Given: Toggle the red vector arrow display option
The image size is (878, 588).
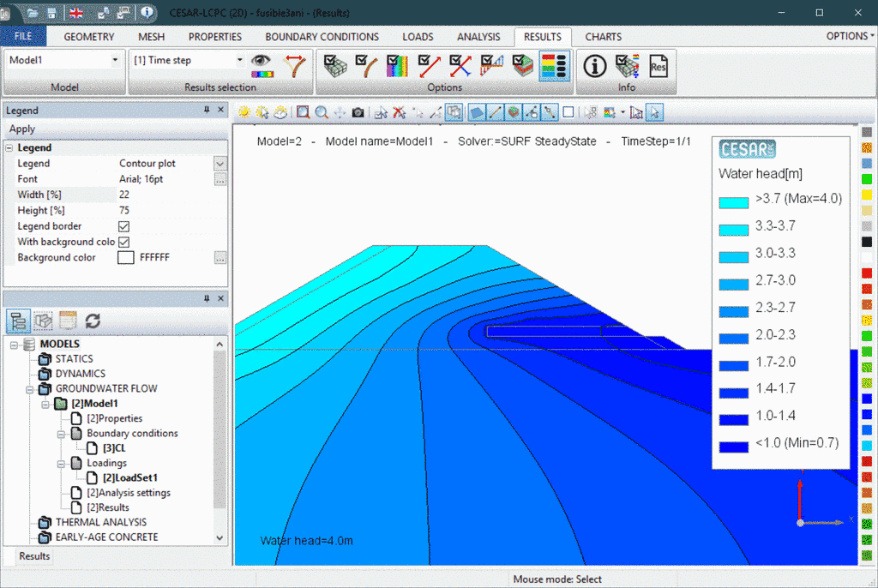Looking at the screenshot, I should 429,65.
